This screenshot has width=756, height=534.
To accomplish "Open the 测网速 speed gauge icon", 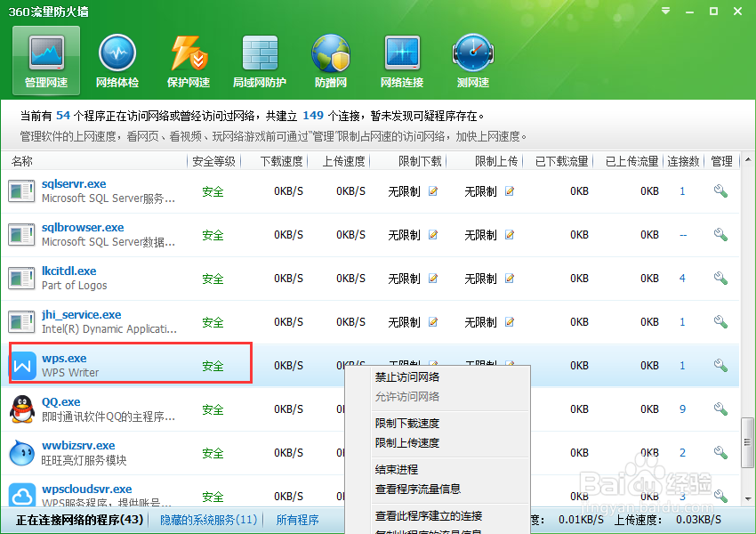I will 473,61.
